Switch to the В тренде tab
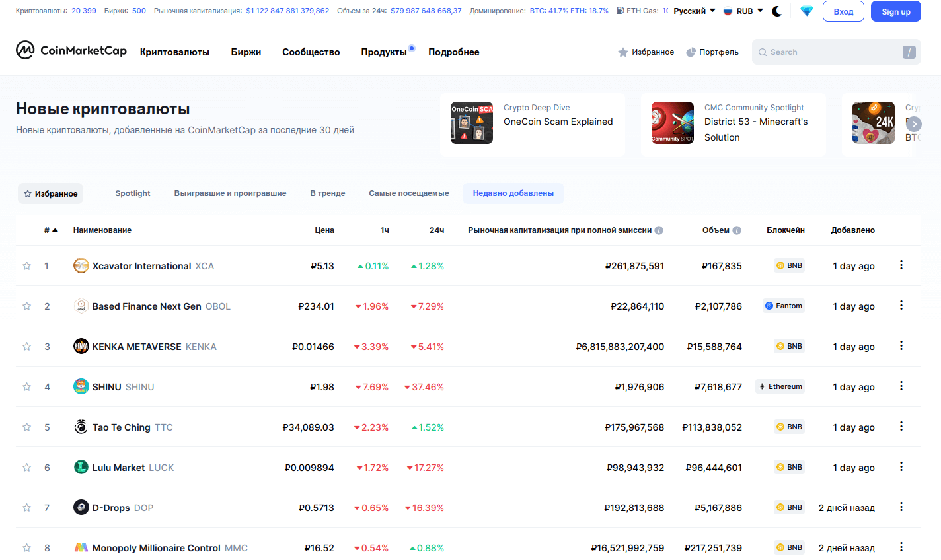The image size is (941, 560). pyautogui.click(x=328, y=193)
